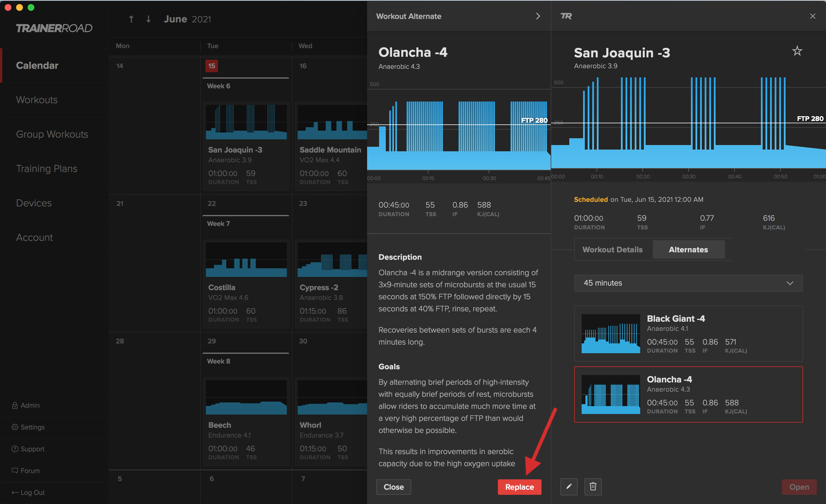
Task: Open Group Workouts in the sidebar
Action: (x=52, y=134)
